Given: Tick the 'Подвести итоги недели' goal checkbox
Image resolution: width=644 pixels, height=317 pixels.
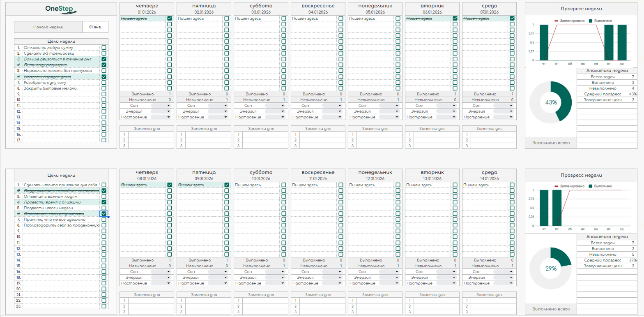Looking at the screenshot, I should click(x=104, y=208).
